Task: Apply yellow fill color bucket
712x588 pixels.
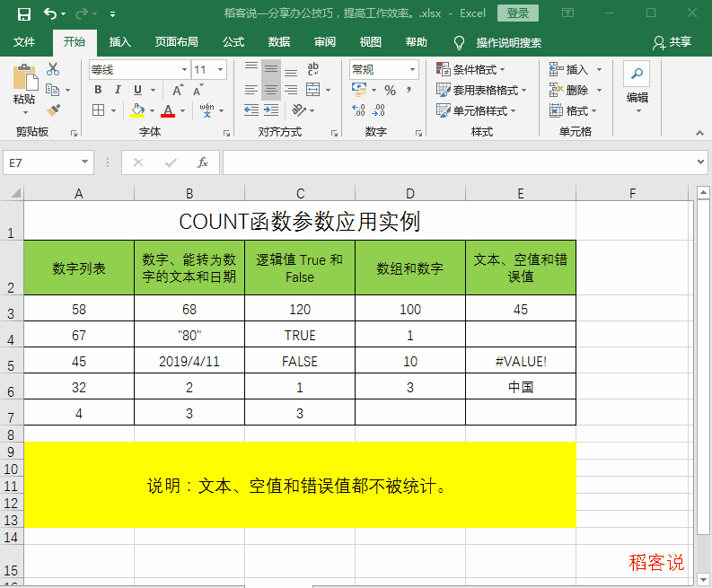Action: pyautogui.click(x=137, y=110)
